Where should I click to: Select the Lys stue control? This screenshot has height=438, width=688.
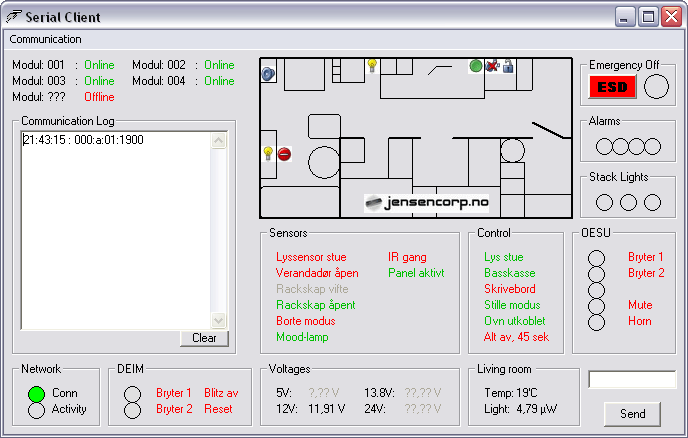click(503, 257)
